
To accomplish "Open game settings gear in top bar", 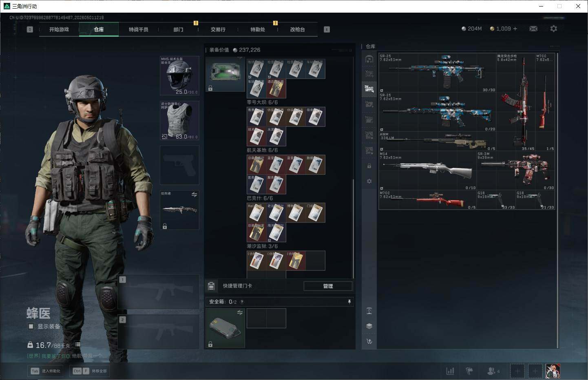I will [x=553, y=29].
